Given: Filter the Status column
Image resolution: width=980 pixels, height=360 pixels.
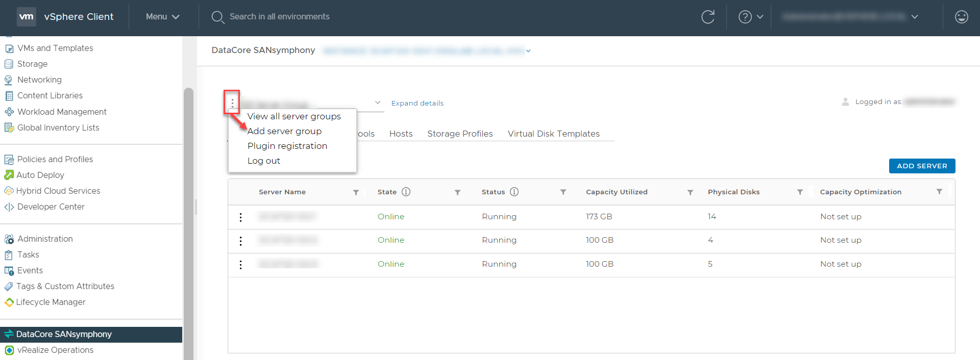Looking at the screenshot, I should click(x=563, y=192).
